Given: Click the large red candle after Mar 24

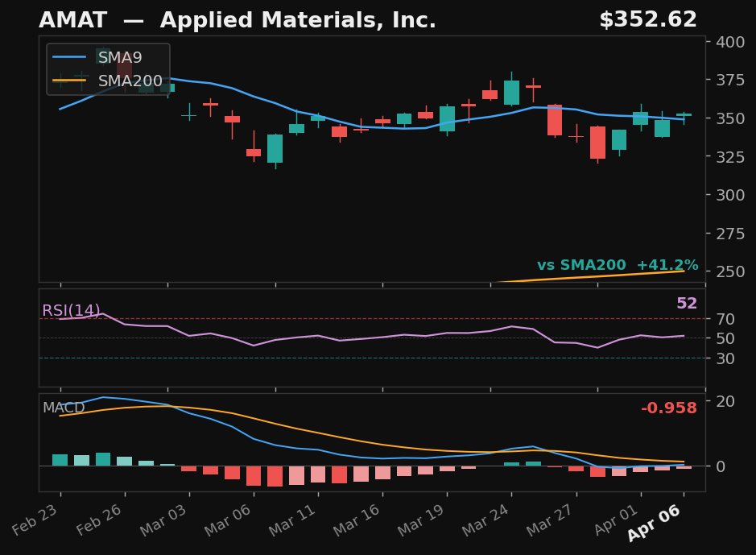Looking at the screenshot, I should click(555, 120).
